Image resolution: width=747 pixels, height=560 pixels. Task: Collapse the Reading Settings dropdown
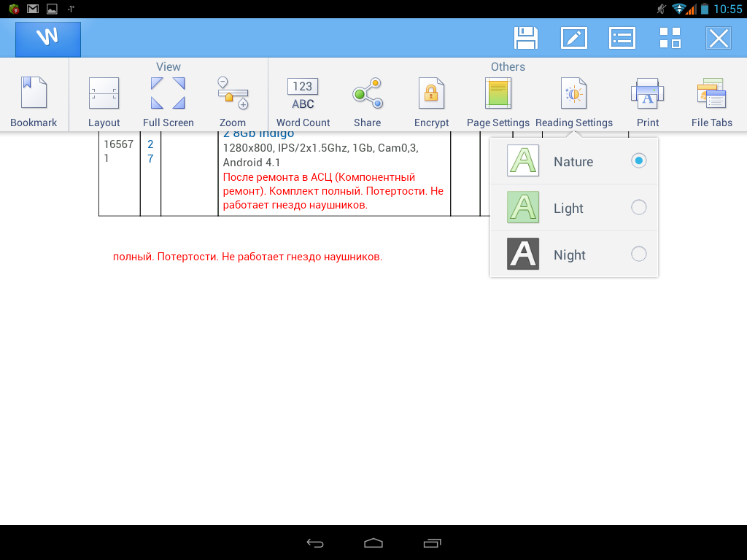coord(574,101)
